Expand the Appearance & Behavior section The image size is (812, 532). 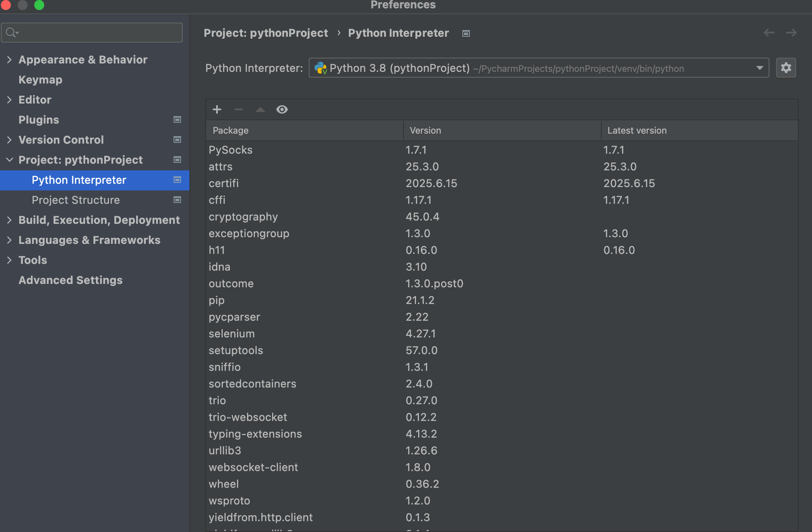(9, 60)
